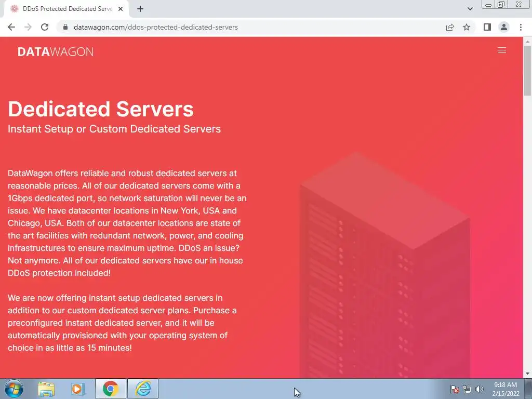The width and height of the screenshot is (532, 399).
Task: Reload the current page
Action: pyautogui.click(x=45, y=27)
